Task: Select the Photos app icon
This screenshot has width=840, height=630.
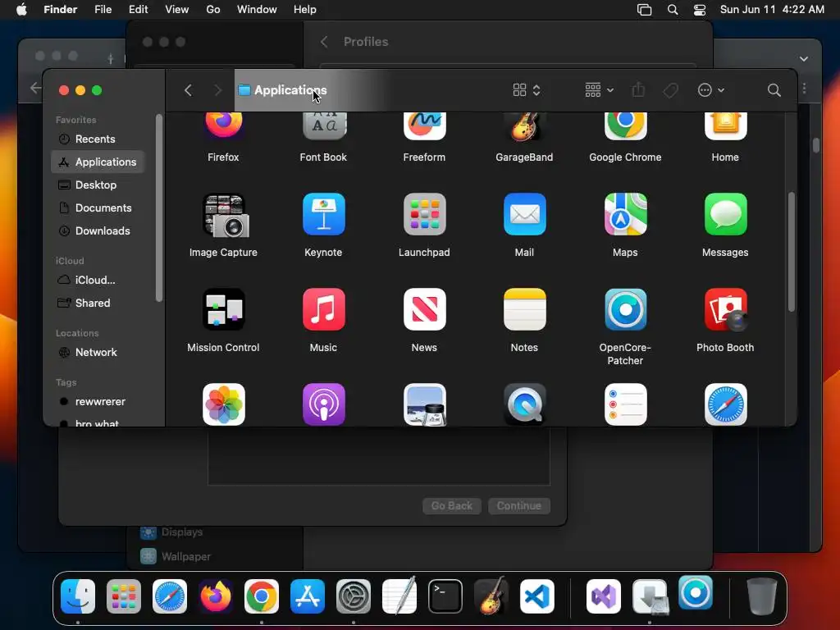Action: (x=223, y=404)
